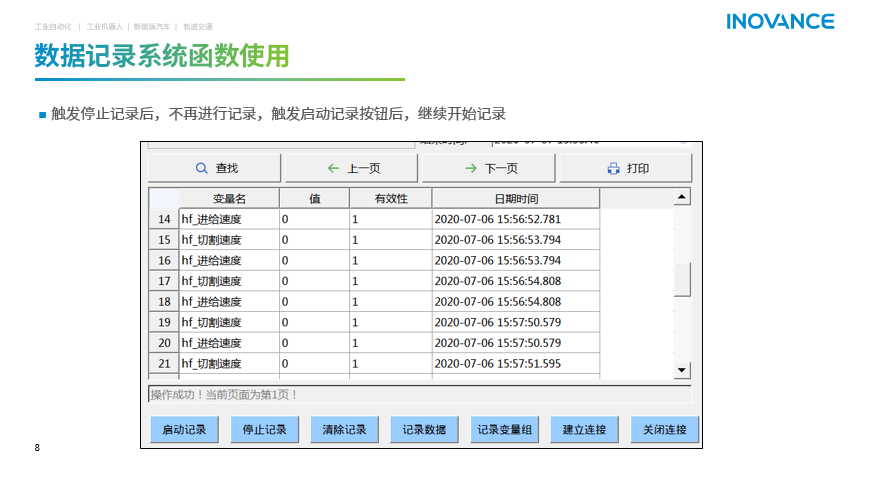
Task: Click printer icon on 打印 button
Action: pos(613,169)
